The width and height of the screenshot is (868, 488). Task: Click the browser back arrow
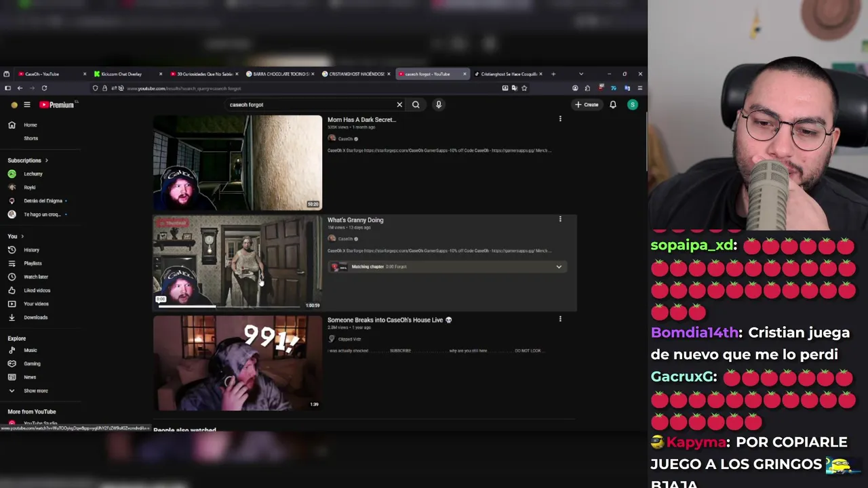[x=20, y=88]
